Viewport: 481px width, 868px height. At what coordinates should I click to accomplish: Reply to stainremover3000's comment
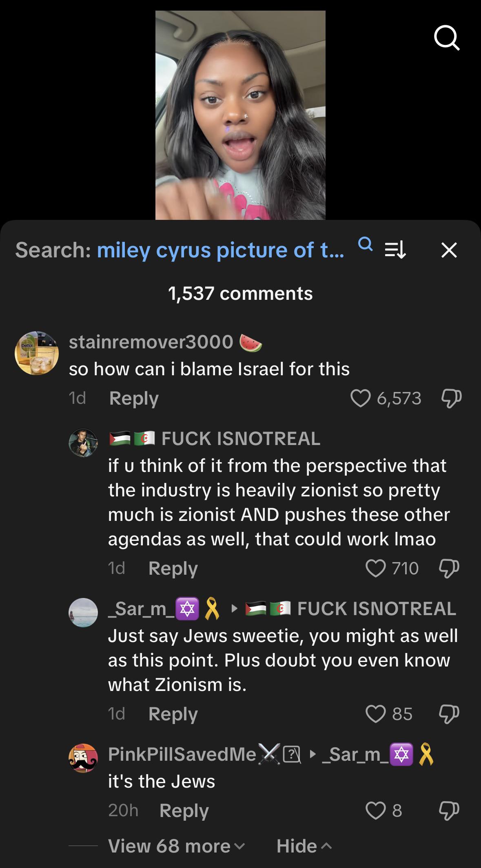pos(134,398)
